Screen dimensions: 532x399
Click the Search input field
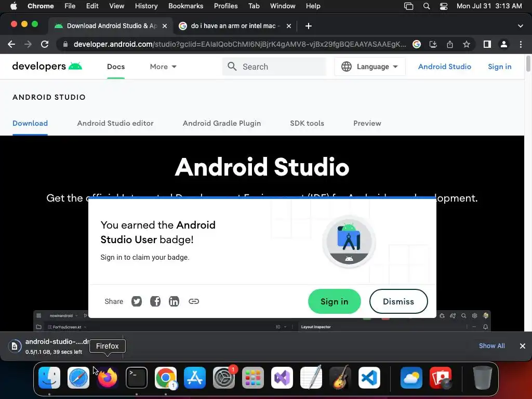tap(274, 66)
